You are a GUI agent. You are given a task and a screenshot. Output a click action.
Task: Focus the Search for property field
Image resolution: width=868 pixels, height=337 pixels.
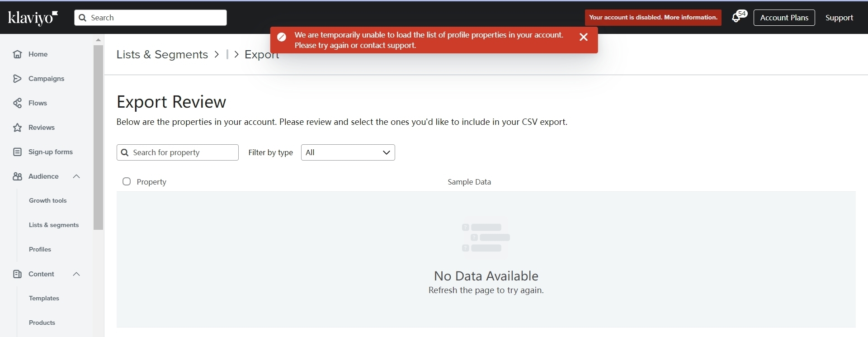[178, 152]
